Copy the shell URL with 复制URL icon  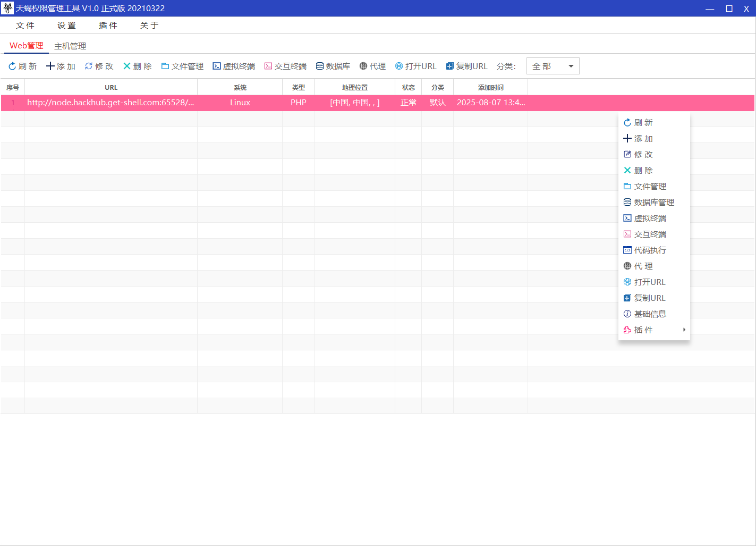pyautogui.click(x=466, y=66)
